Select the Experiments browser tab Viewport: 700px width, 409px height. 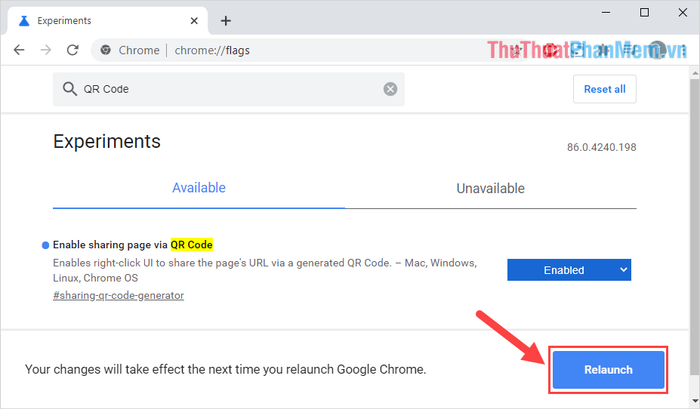pos(107,21)
